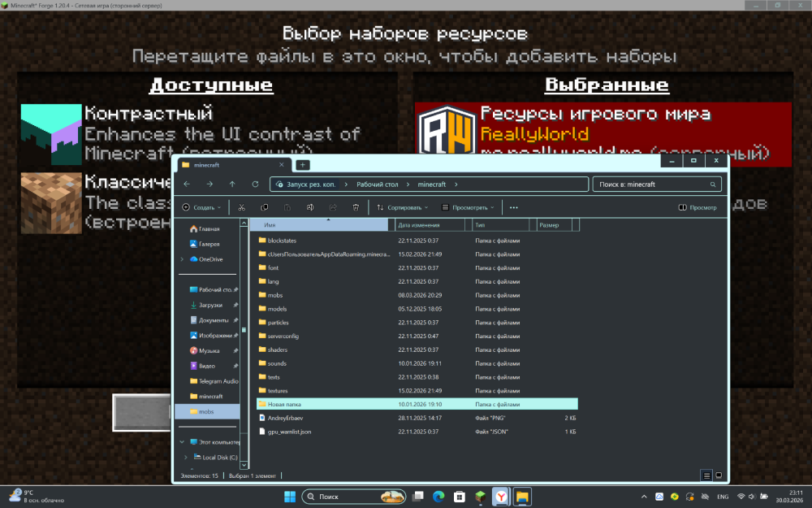Sort by Тип column header

[x=501, y=225]
